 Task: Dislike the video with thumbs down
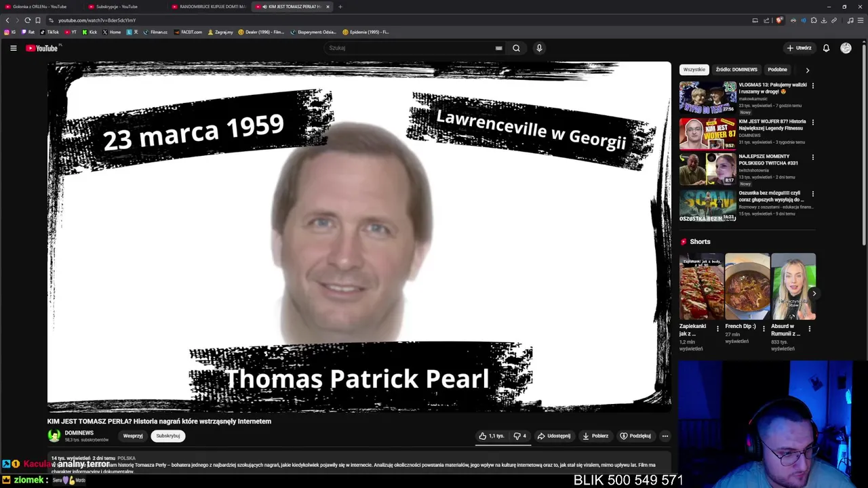[x=520, y=436]
